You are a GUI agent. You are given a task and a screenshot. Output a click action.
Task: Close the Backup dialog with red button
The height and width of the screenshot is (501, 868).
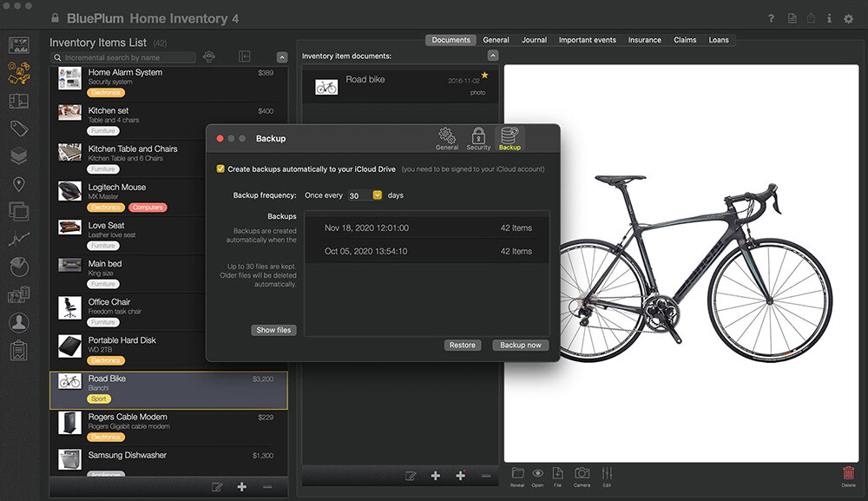(x=220, y=138)
